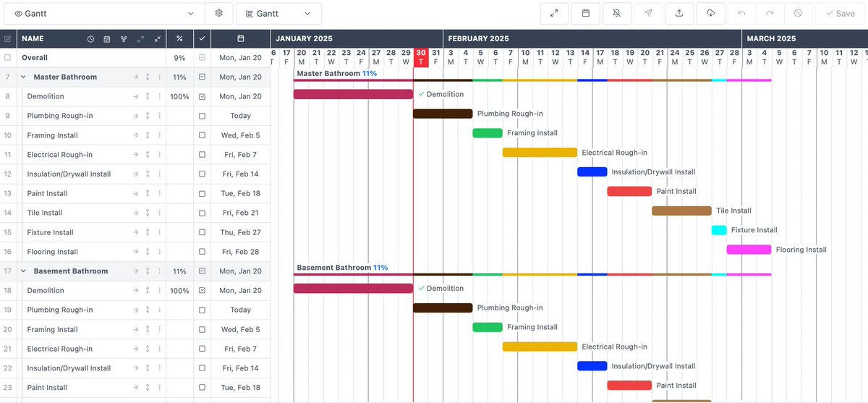Click the Master Bathroom 11% summary label in chart
This screenshot has width=868, height=403.
tap(336, 73)
